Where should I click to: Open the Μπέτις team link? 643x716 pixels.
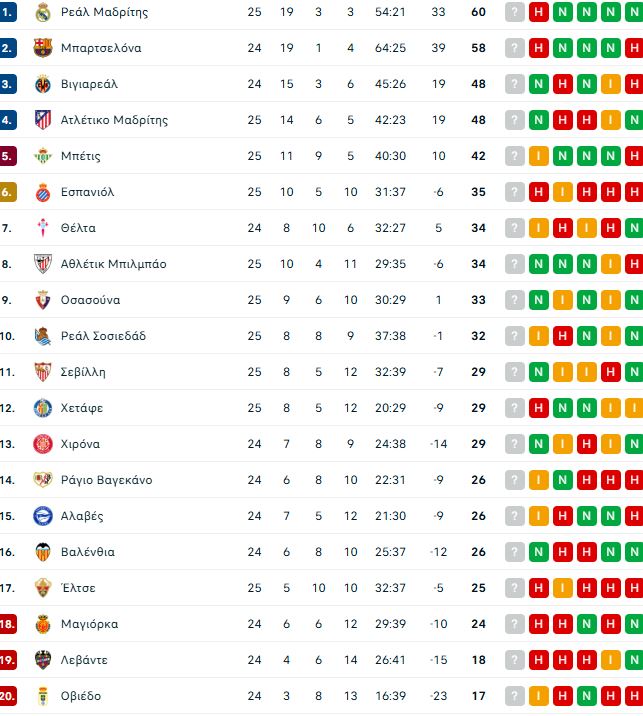coord(80,156)
